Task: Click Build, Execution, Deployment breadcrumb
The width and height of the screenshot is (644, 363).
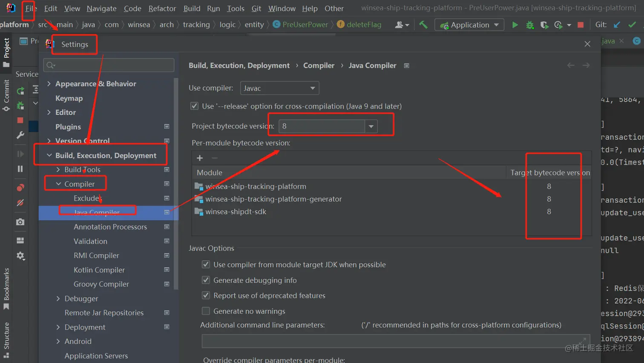Action: 239,65
